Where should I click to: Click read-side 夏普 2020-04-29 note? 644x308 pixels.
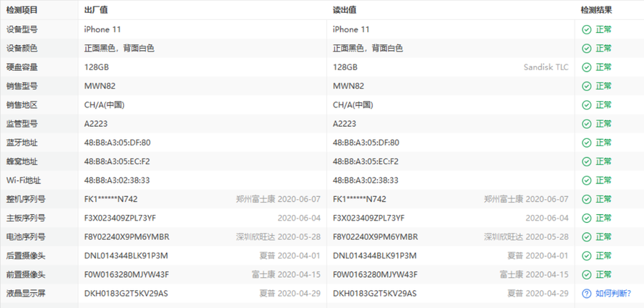click(x=538, y=294)
